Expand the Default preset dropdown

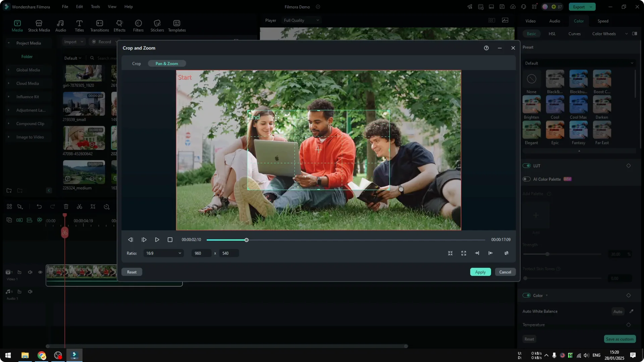pos(579,63)
